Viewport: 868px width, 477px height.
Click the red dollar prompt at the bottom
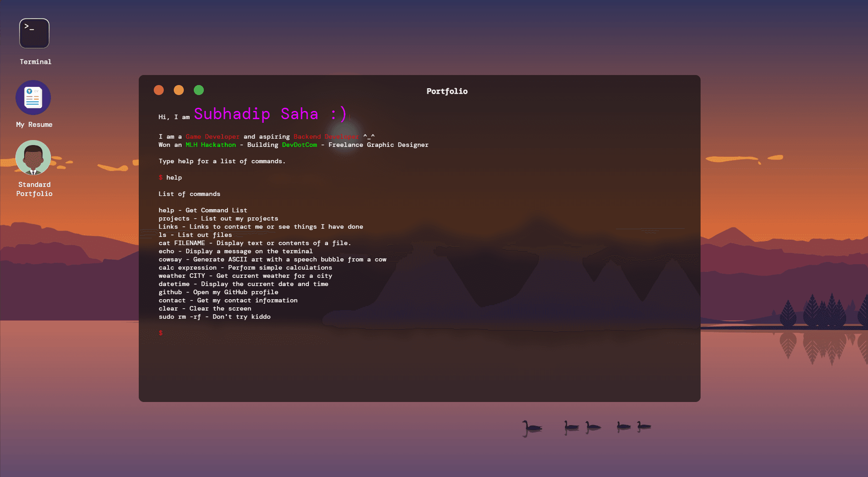(161, 333)
